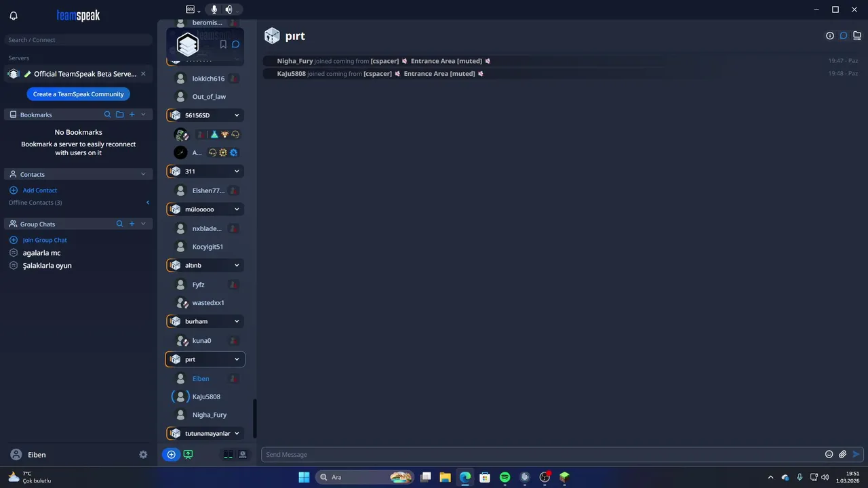The height and width of the screenshot is (488, 868).
Task: Collapse the Contacts section
Action: point(143,174)
